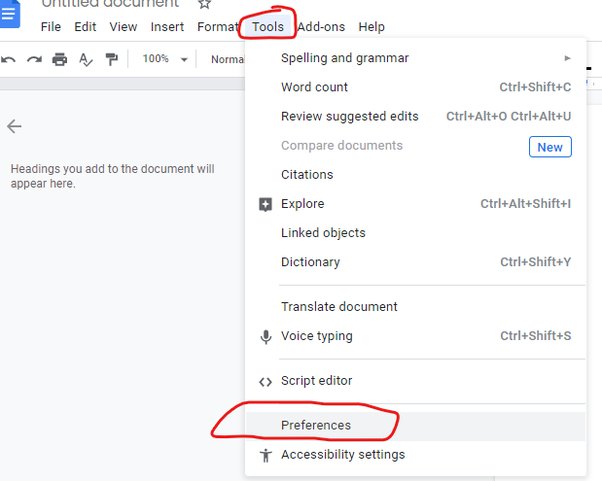Open the 100% zoom dropdown

(165, 59)
